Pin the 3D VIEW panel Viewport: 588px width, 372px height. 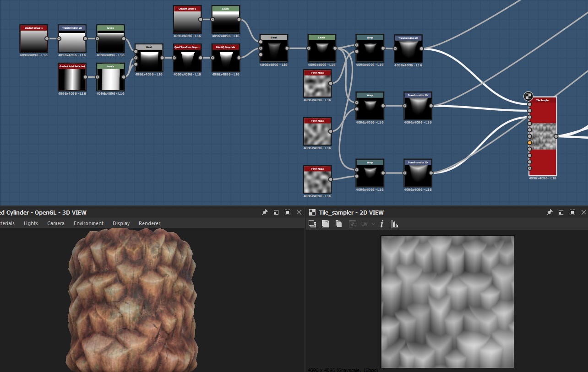pos(265,212)
